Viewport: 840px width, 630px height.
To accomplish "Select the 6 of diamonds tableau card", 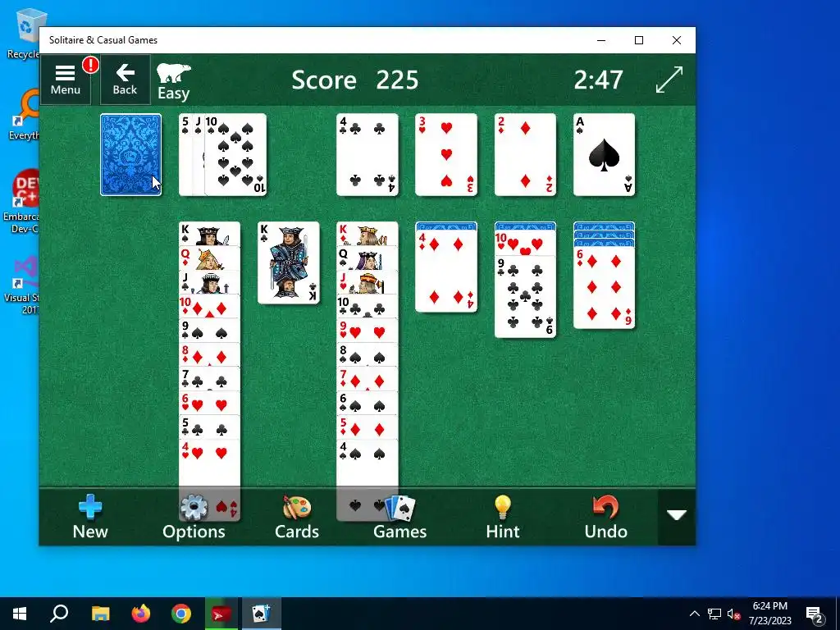I will click(x=604, y=288).
